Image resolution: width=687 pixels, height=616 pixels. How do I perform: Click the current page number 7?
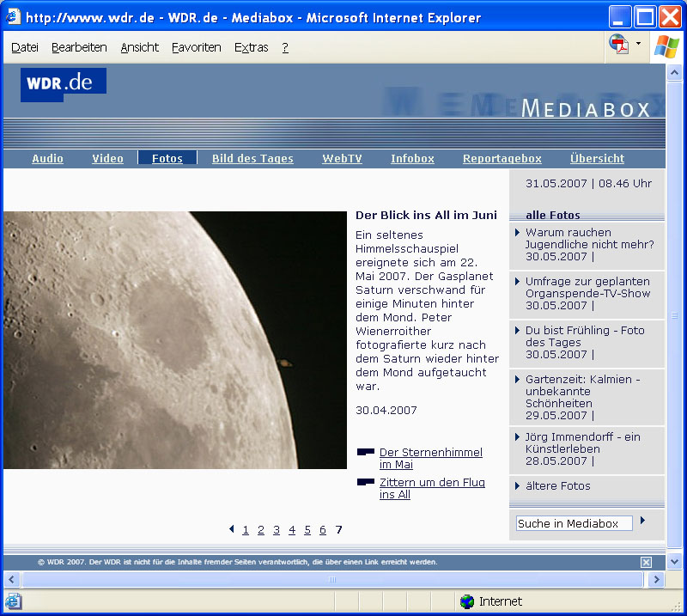[x=338, y=529]
